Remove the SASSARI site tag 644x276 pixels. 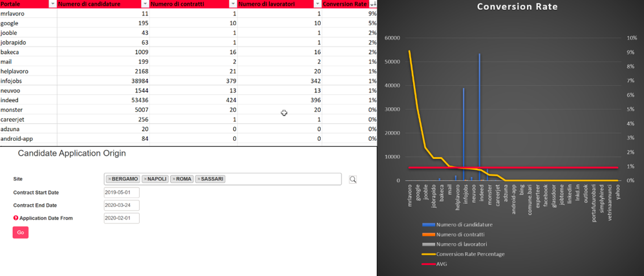[x=199, y=179]
